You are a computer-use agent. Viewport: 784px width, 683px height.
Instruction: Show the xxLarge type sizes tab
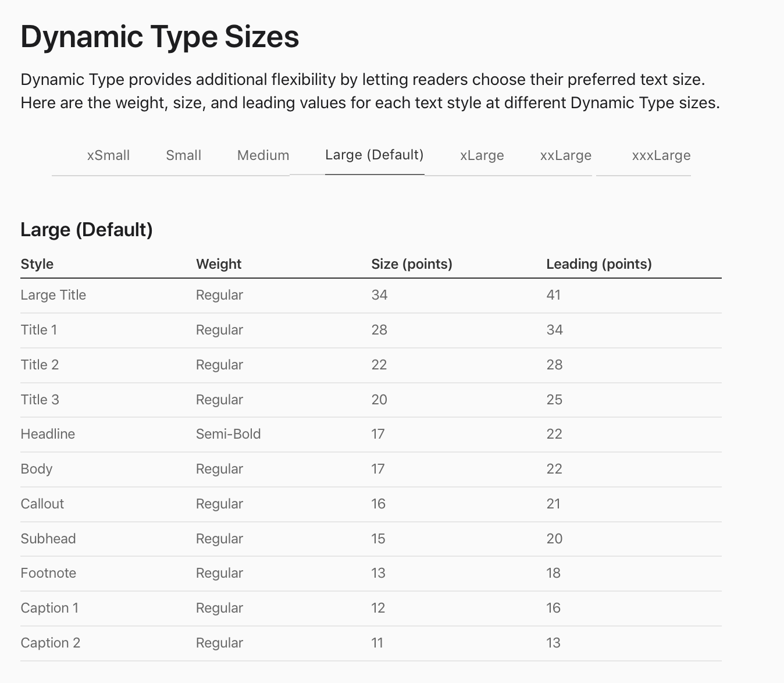(565, 155)
